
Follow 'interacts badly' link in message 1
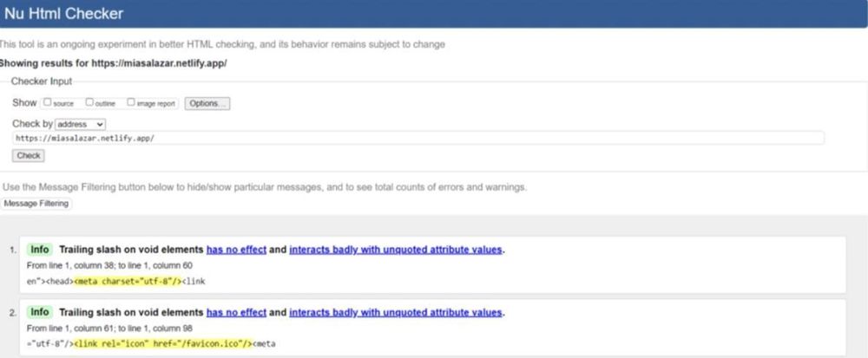coord(396,250)
